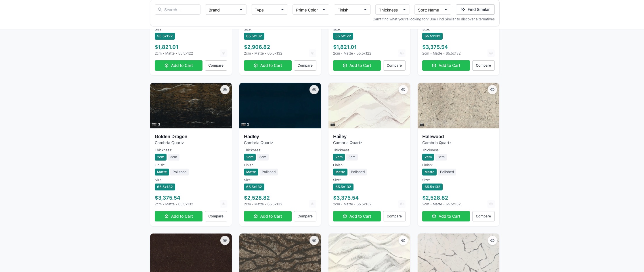Click the sparkle icon on Find Similar
Image resolution: width=644 pixels, height=272 pixels.
pyautogui.click(x=463, y=9)
